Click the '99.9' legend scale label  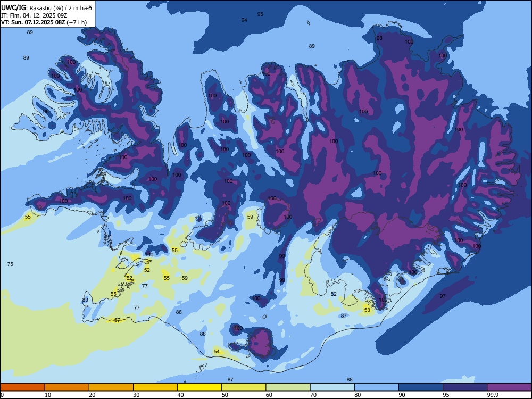(x=493, y=395)
